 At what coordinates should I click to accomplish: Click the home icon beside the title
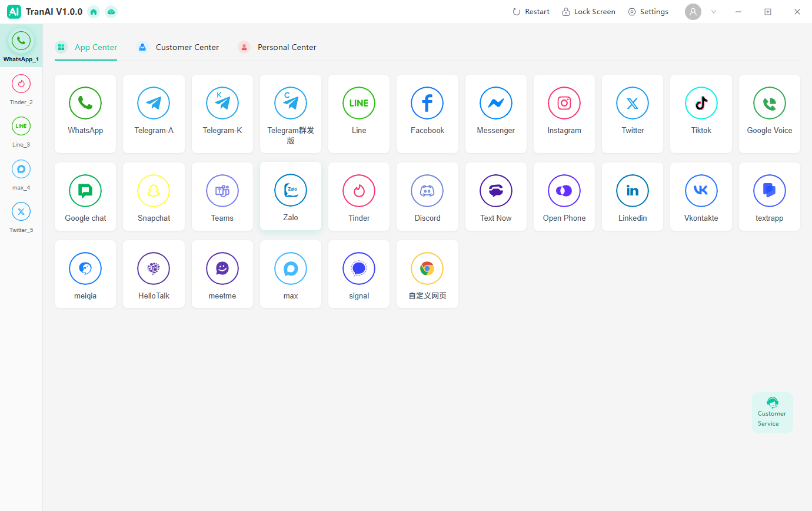(94, 12)
